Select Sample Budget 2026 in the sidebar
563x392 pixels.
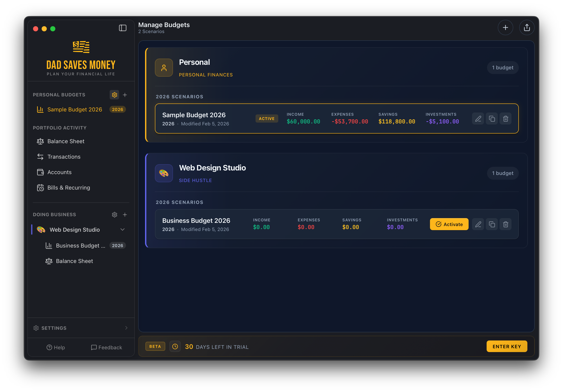(75, 109)
